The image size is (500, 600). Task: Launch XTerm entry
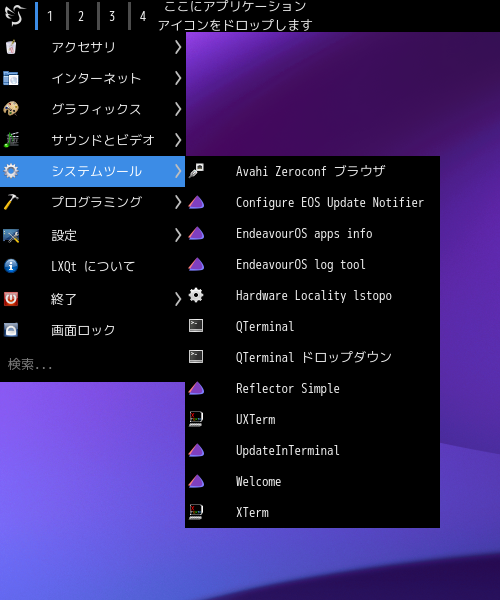click(x=313, y=512)
